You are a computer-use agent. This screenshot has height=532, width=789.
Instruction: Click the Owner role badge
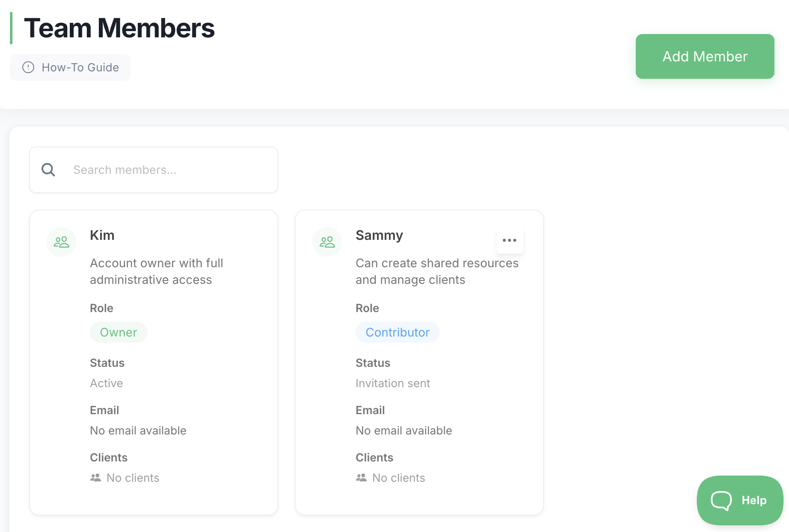pos(118,332)
